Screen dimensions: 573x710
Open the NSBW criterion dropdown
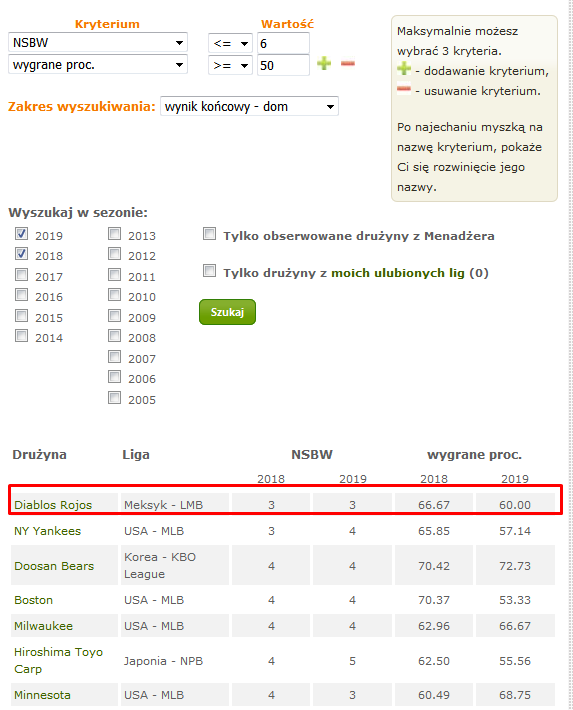[98, 43]
